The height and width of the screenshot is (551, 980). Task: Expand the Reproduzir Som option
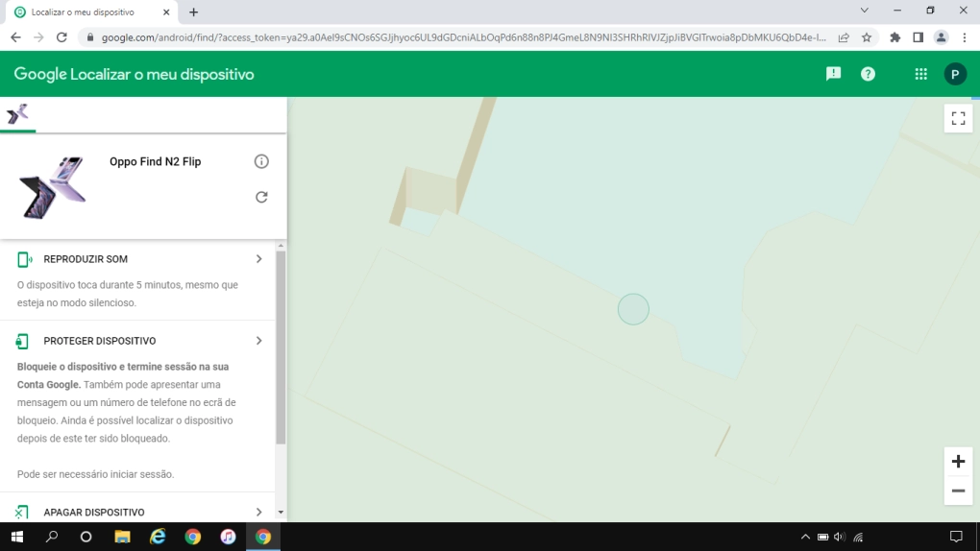[258, 259]
